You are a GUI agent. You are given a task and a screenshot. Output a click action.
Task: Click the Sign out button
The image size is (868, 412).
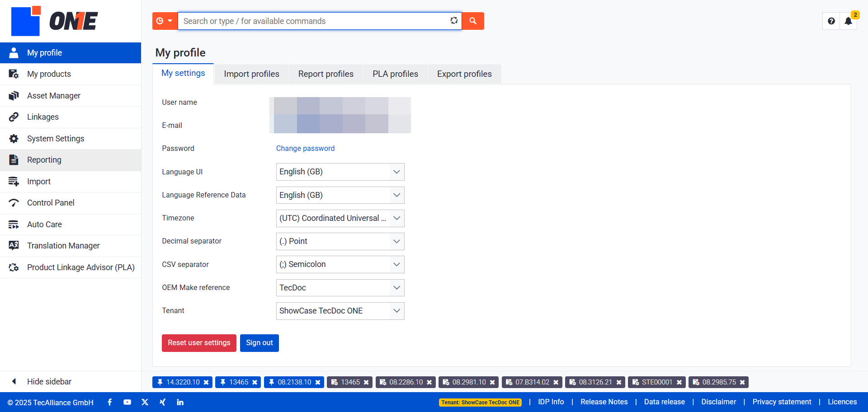click(259, 343)
